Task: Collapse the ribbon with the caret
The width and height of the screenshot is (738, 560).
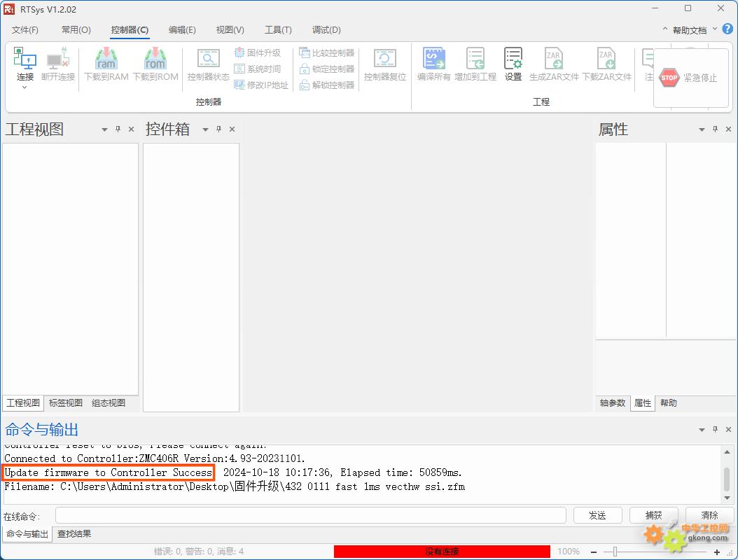Action: [664, 29]
